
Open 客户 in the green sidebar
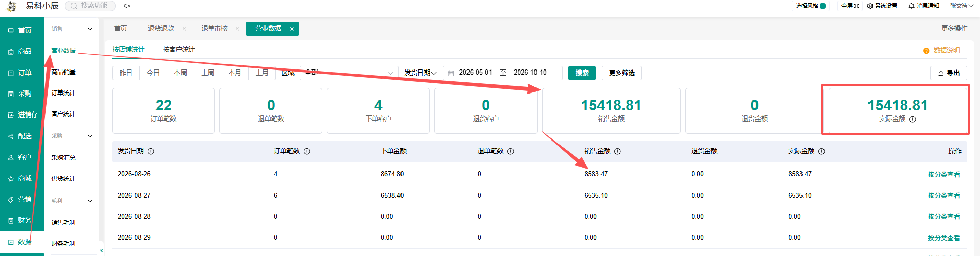pos(20,157)
